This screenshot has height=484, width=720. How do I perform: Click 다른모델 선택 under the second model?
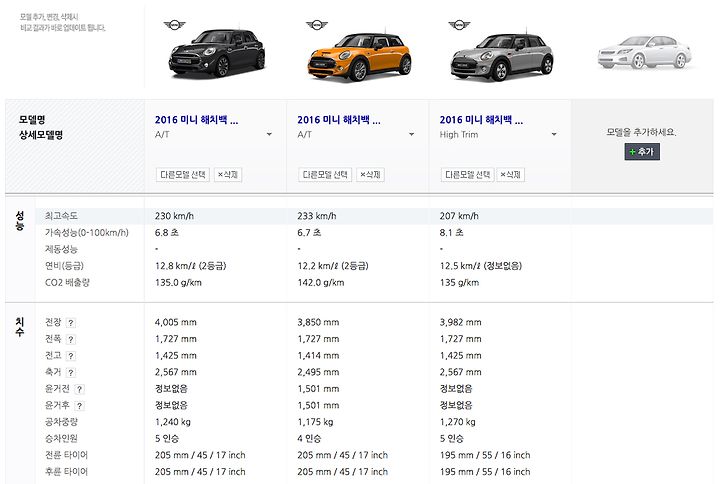[325, 174]
